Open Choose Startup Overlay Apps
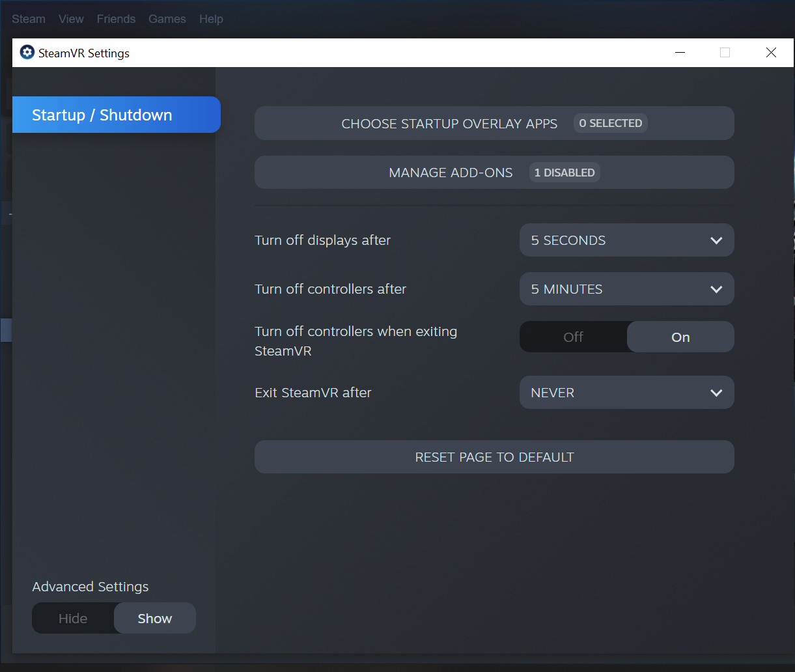The width and height of the screenshot is (795, 672). tap(494, 123)
